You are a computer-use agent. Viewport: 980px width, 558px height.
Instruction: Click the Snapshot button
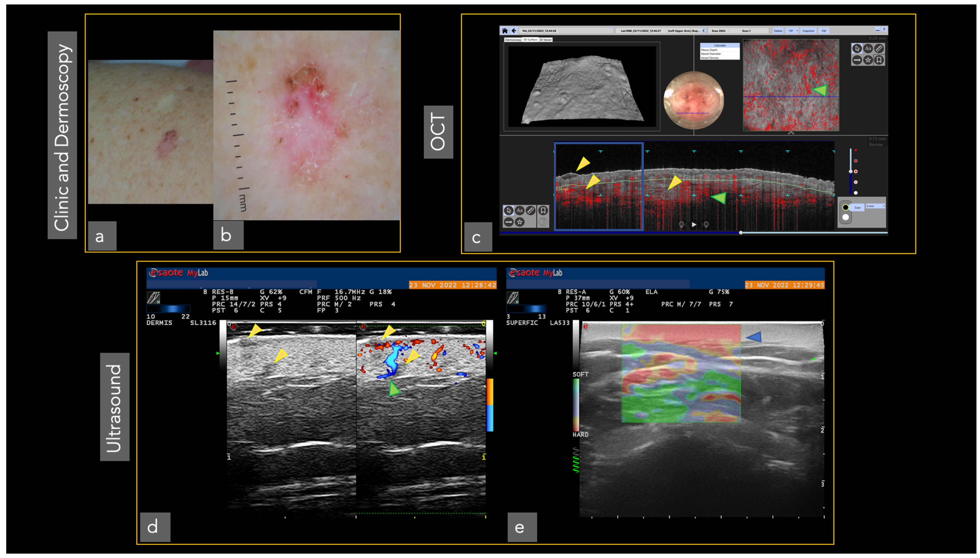click(808, 31)
